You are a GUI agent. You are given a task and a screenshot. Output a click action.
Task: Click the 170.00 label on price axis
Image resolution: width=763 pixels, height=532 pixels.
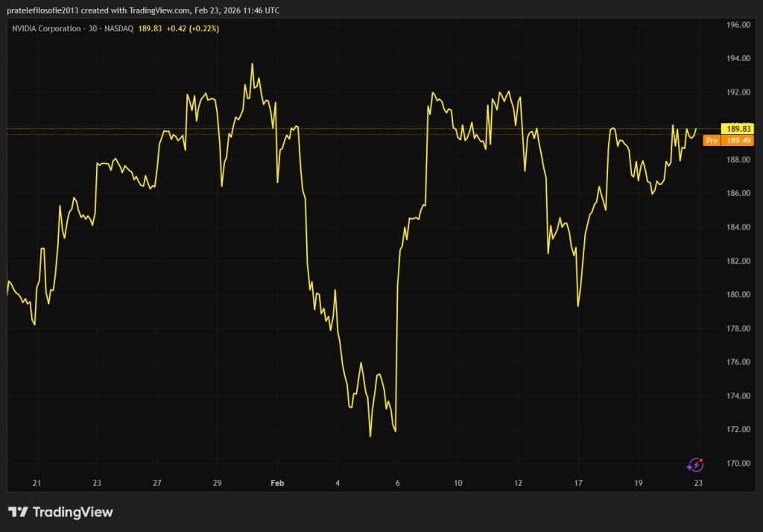tap(738, 463)
